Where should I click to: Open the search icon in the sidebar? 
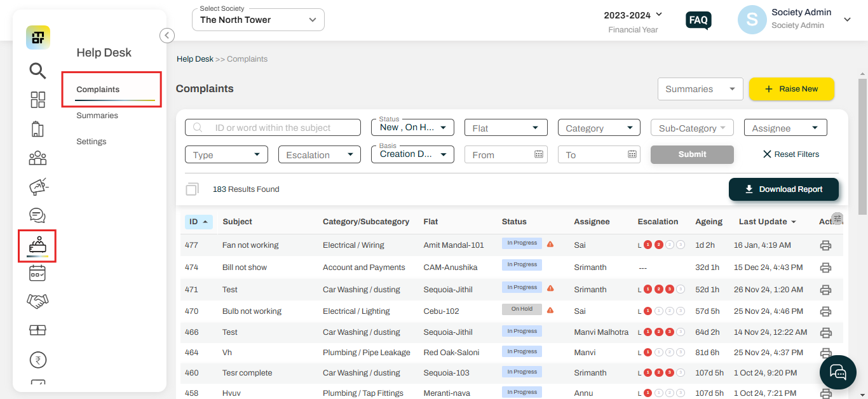pyautogui.click(x=37, y=71)
